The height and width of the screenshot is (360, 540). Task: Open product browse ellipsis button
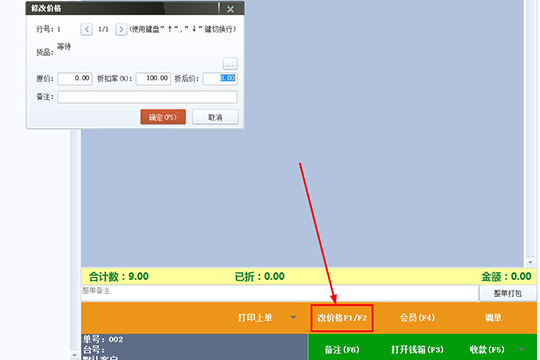230,64
